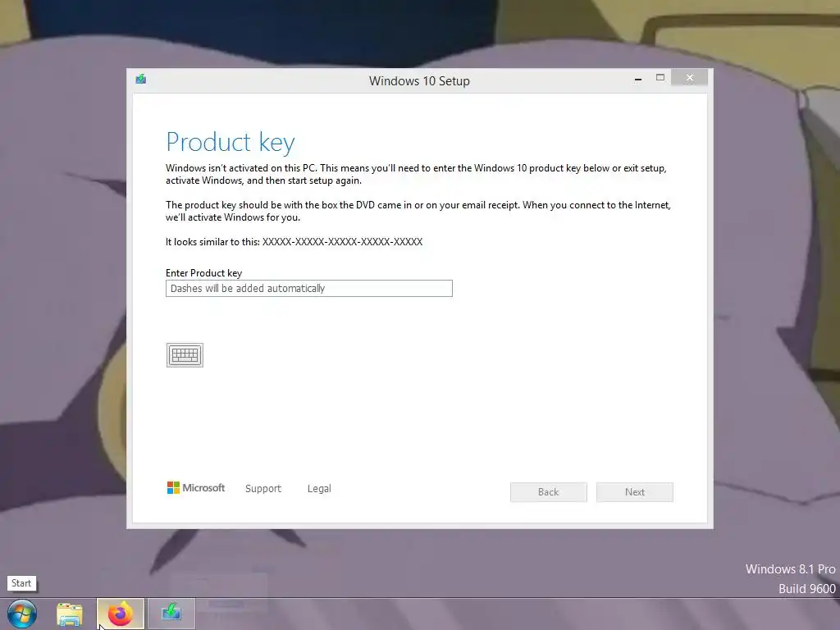Screen dimensions: 840x630
Task: Click the Product key heading
Action: 231,143
